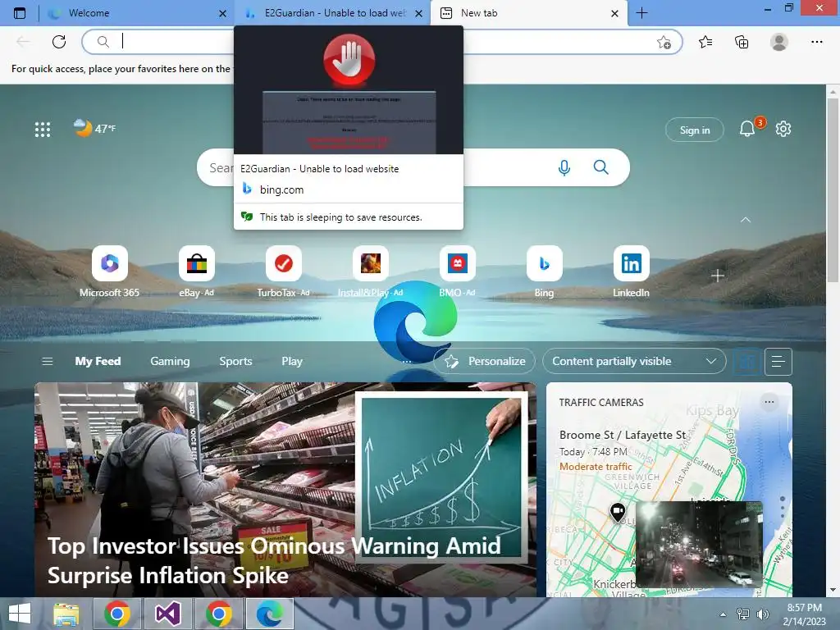
Task: Add a new quick link with plus icon
Action: (717, 276)
